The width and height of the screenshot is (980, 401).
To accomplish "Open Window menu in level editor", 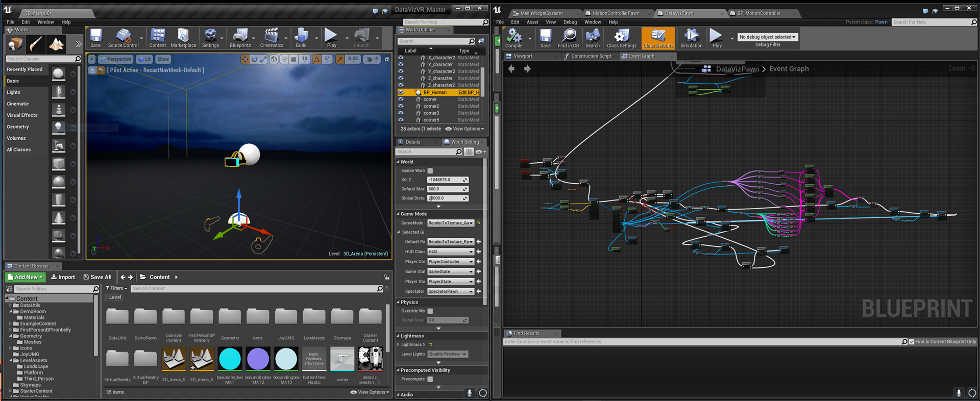I will pyautogui.click(x=45, y=22).
